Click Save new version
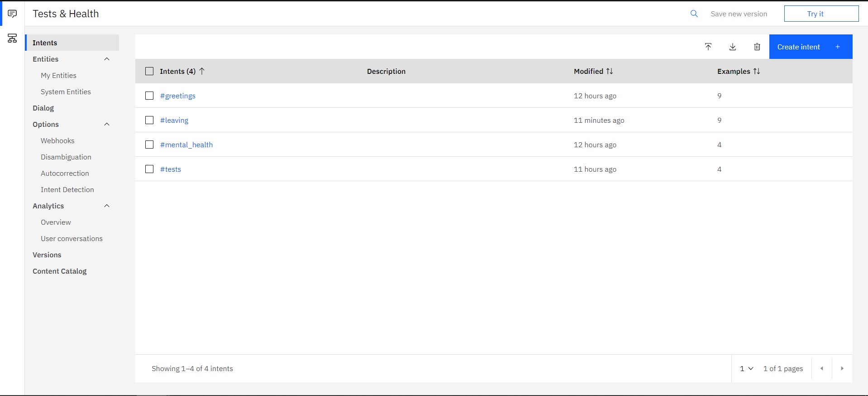The image size is (868, 396). click(x=739, y=14)
